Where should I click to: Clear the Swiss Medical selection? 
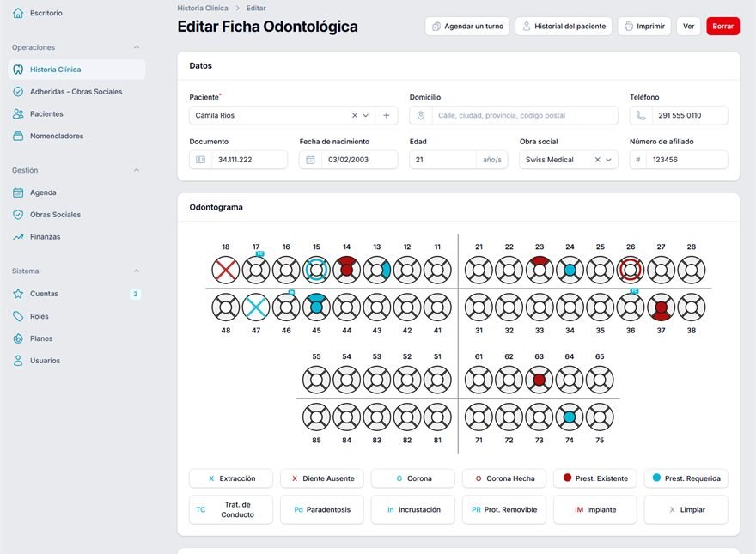pyautogui.click(x=597, y=160)
